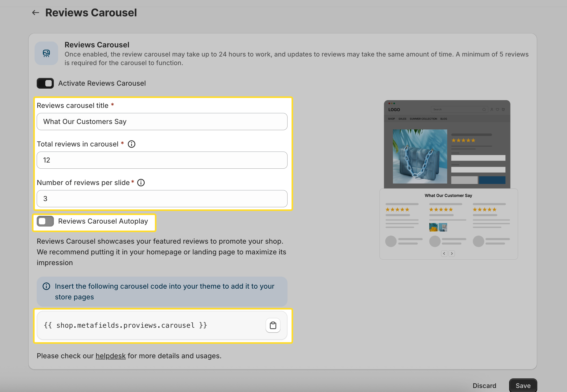Click the search icon in the store preview
Image resolution: width=567 pixels, height=392 pixels.
[x=484, y=110]
